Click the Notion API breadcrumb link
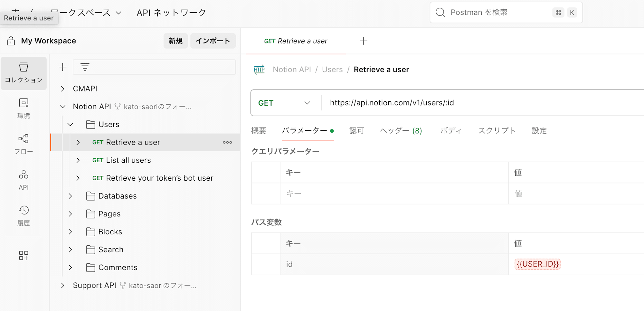The width and height of the screenshot is (644, 311). tap(292, 70)
